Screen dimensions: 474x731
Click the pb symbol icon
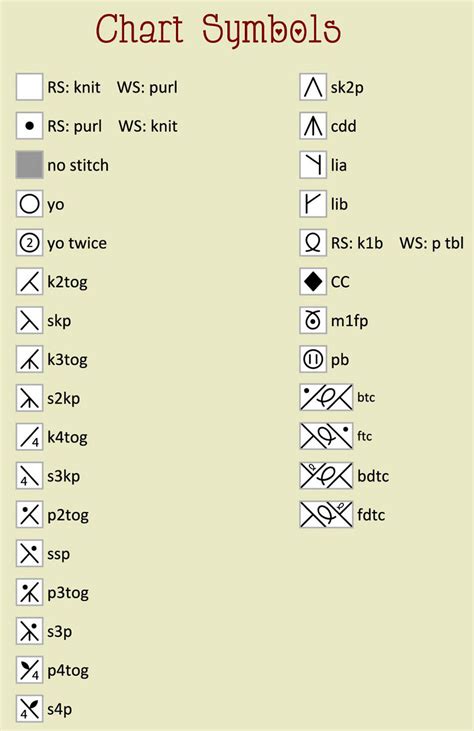click(x=313, y=359)
